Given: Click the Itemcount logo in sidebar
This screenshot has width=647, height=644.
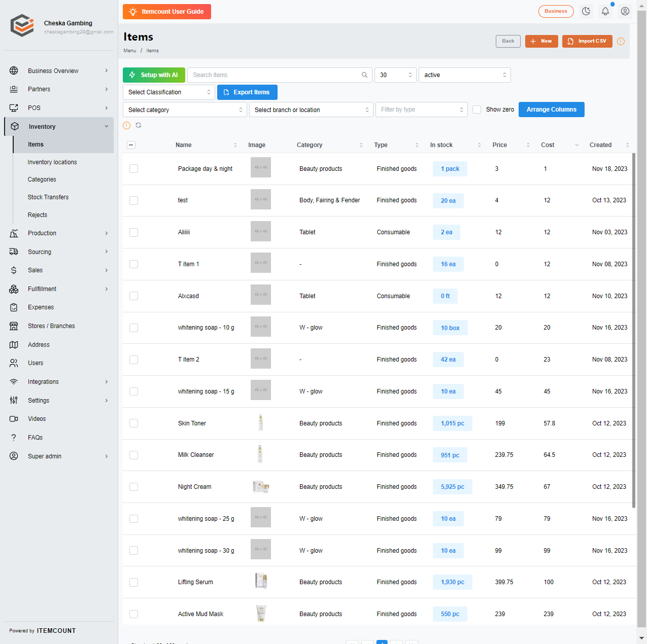Looking at the screenshot, I should pos(22,25).
